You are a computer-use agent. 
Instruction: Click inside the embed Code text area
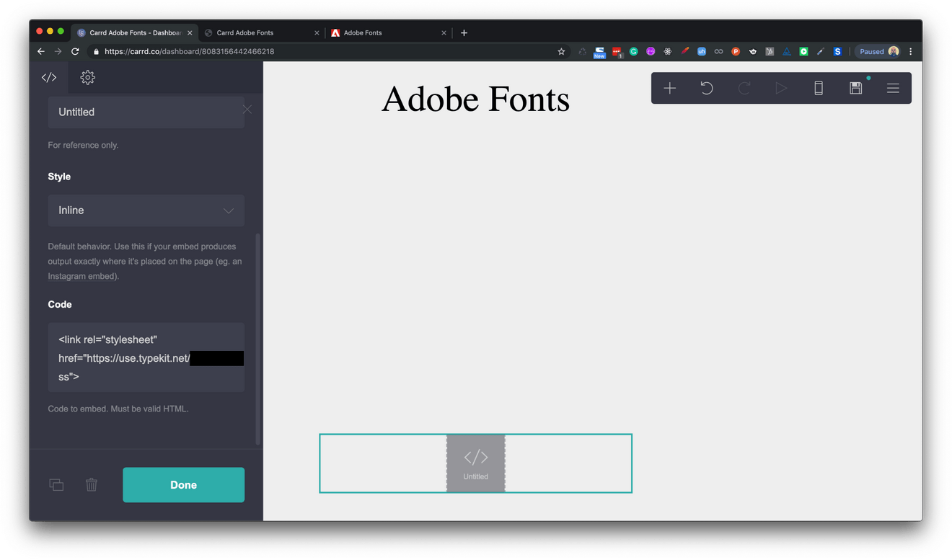pyautogui.click(x=146, y=357)
